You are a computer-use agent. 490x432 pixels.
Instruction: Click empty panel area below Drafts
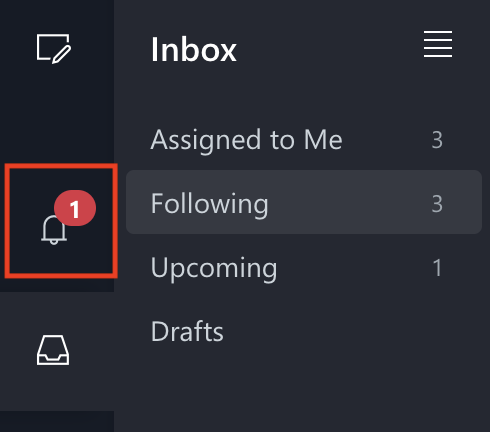point(302,397)
